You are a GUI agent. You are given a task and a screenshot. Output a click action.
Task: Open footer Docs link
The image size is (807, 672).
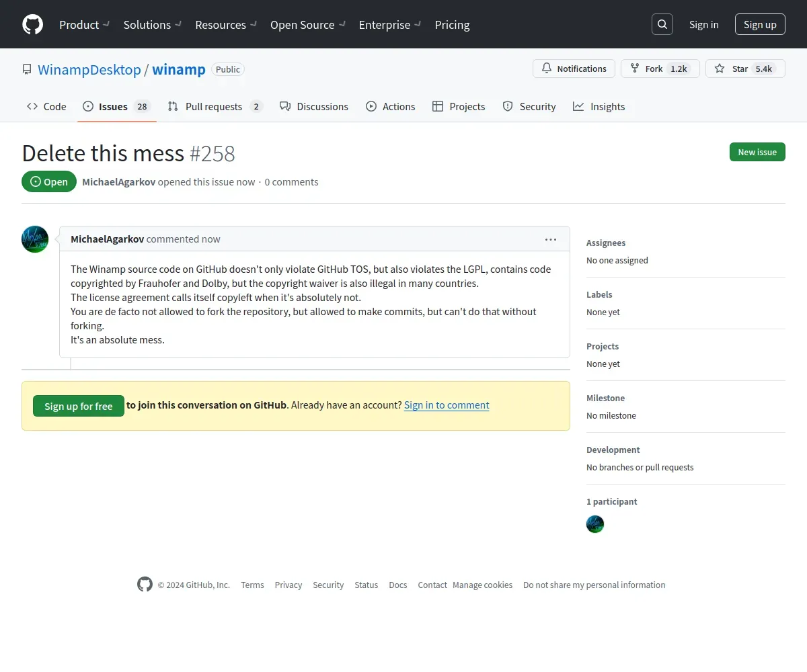(x=398, y=585)
